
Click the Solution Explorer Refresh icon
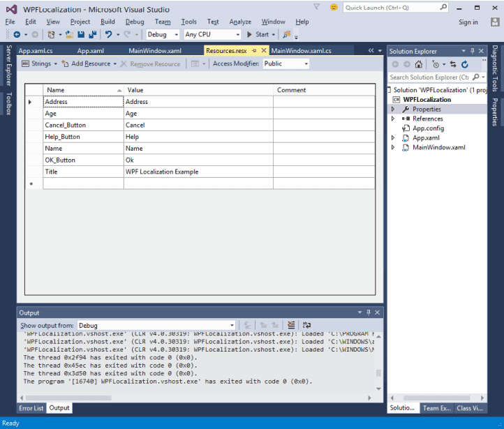point(465,65)
